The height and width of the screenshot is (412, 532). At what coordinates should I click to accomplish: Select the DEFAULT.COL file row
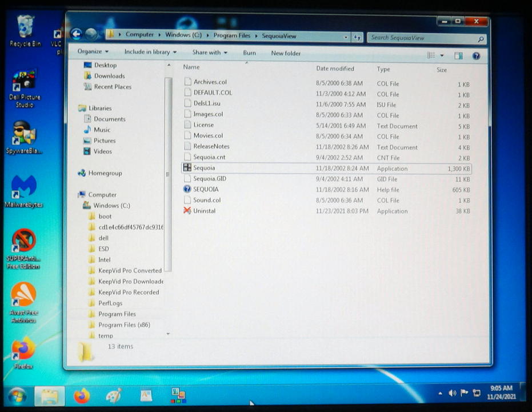click(327, 93)
